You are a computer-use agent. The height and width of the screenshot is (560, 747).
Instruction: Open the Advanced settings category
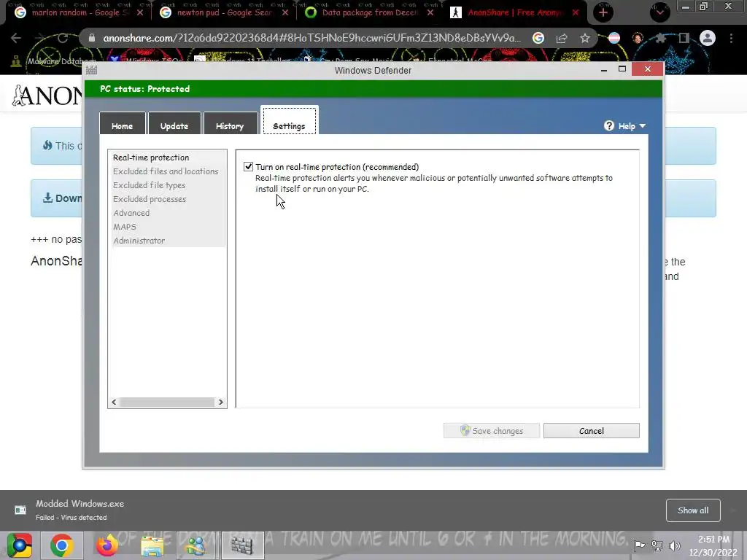tap(131, 213)
